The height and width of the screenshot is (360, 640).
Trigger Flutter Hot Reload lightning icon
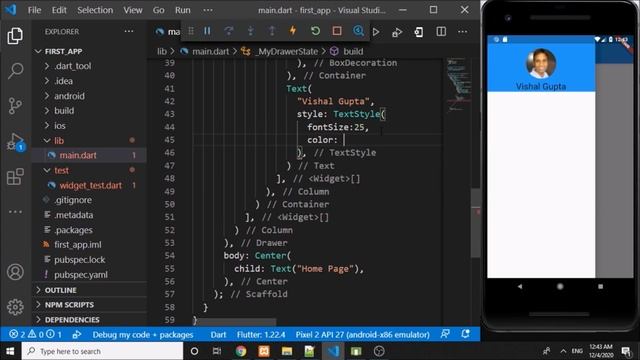tap(293, 31)
